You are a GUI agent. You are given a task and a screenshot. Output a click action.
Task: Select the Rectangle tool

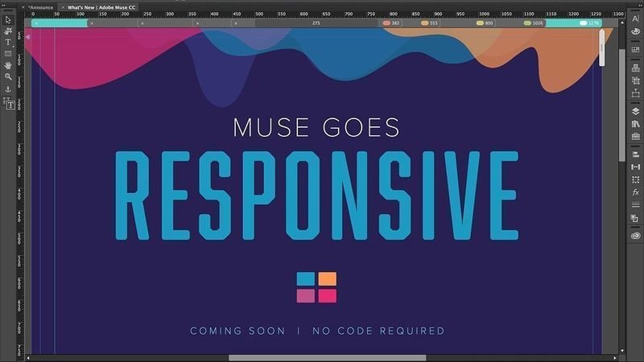(x=8, y=54)
